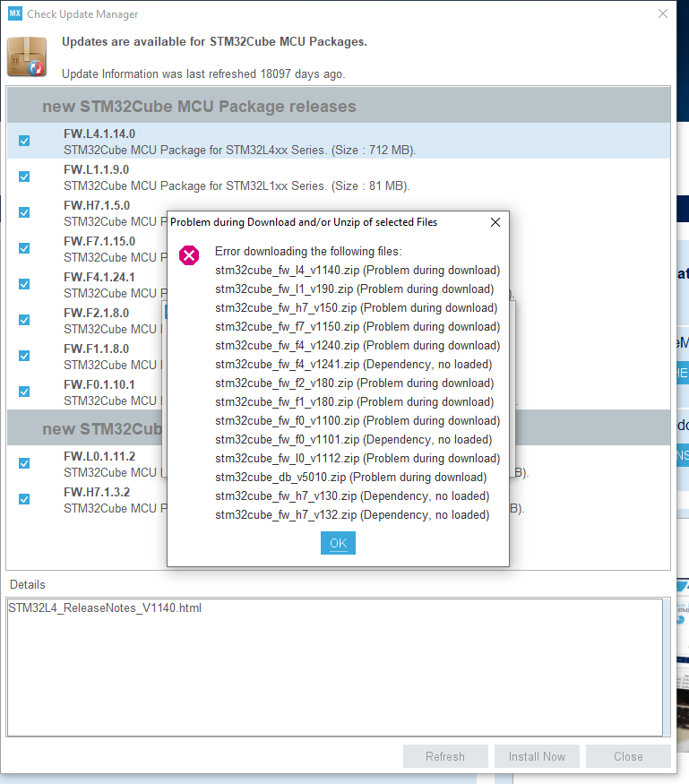Screen dimensions: 689x784
Task: Click the stm32cube_fw_l1_v190.zip error line
Action: pos(355,289)
